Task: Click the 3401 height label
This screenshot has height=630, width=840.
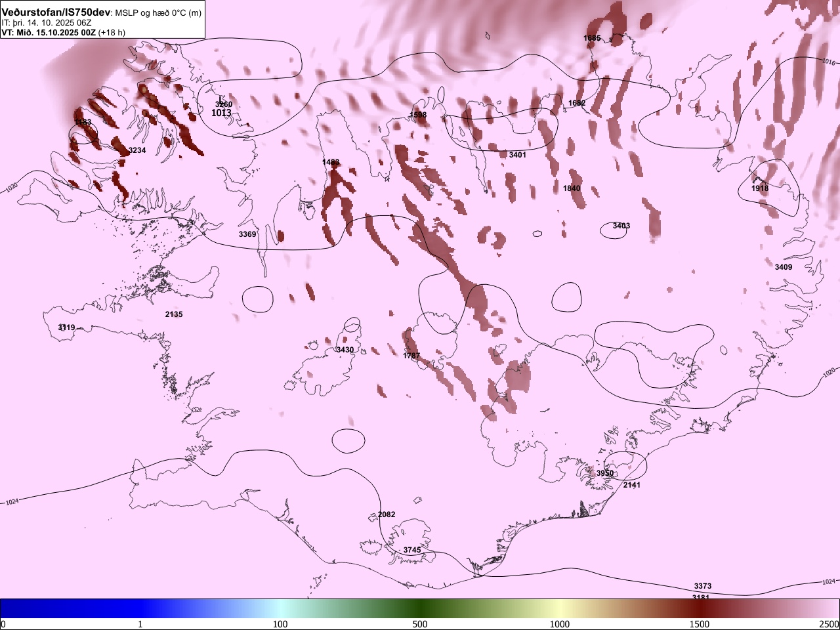Action: point(518,155)
